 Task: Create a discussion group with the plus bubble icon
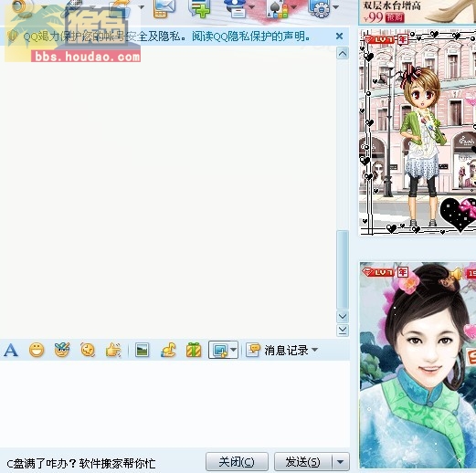199,8
